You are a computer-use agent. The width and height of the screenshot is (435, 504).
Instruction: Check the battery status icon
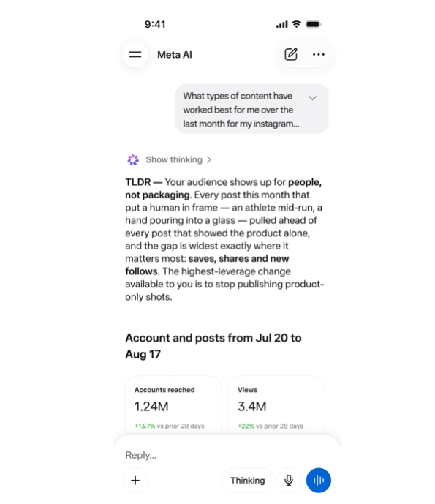(313, 24)
